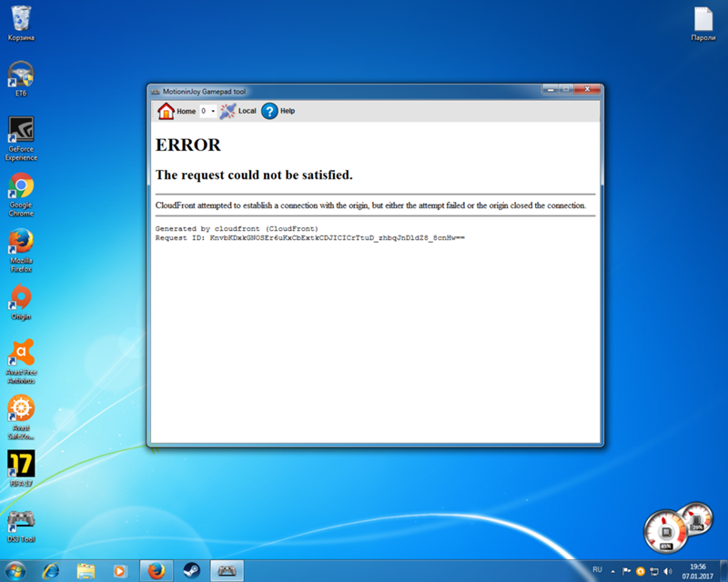The image size is (728, 582).
Task: Select the FIFA 17 desktop shortcut
Action: click(x=21, y=468)
